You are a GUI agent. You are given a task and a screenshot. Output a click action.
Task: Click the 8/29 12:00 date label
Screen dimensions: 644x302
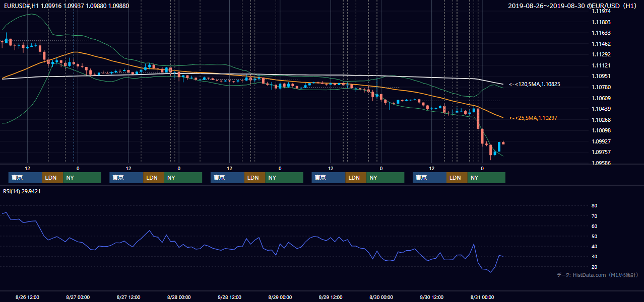point(331,297)
